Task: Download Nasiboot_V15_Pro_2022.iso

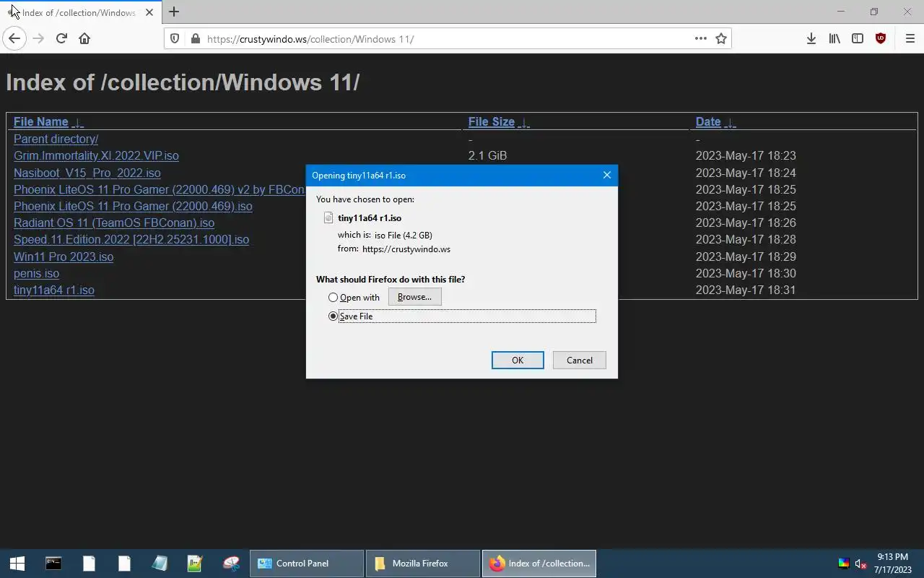Action: (x=87, y=173)
